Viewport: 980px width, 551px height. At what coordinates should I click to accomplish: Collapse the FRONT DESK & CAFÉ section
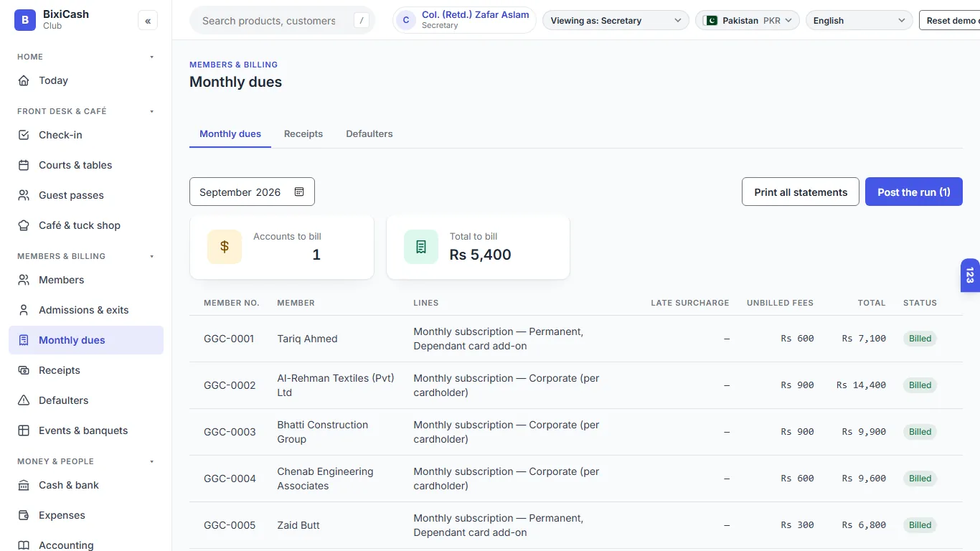(151, 111)
